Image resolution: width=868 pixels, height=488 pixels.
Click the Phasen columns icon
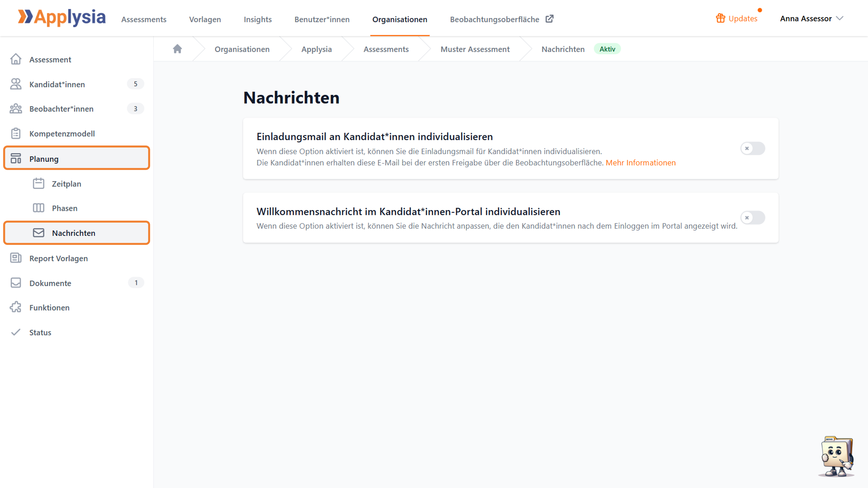pyautogui.click(x=38, y=208)
